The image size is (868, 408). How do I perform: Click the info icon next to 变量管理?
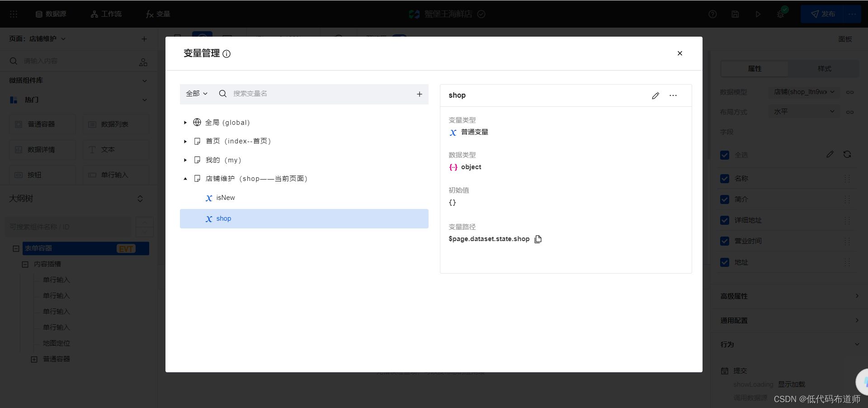[226, 54]
